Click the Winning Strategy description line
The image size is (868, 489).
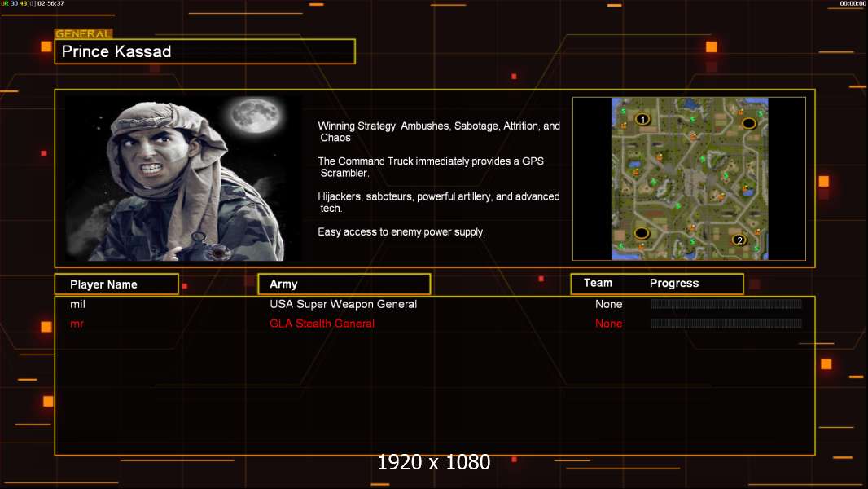(x=438, y=132)
